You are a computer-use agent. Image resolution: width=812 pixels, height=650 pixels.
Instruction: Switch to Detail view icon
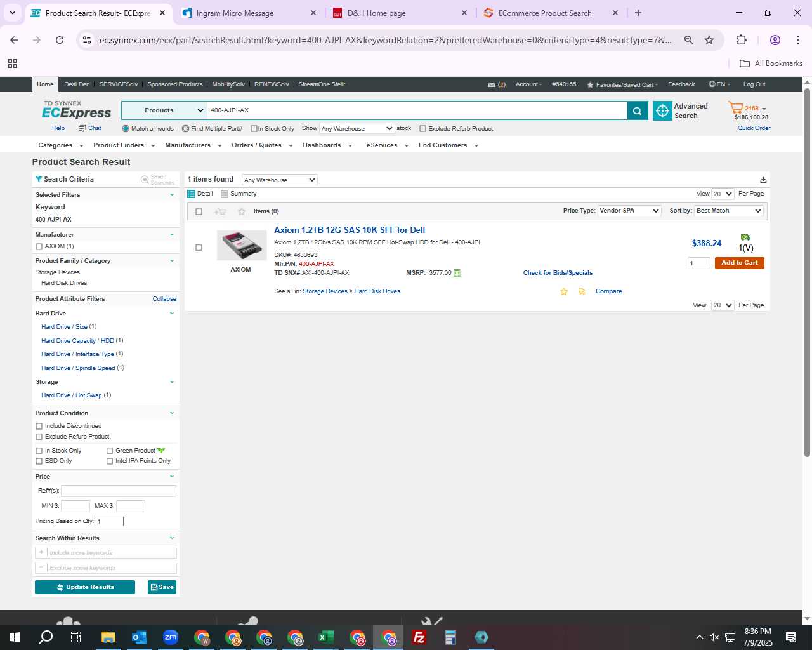pyautogui.click(x=191, y=194)
